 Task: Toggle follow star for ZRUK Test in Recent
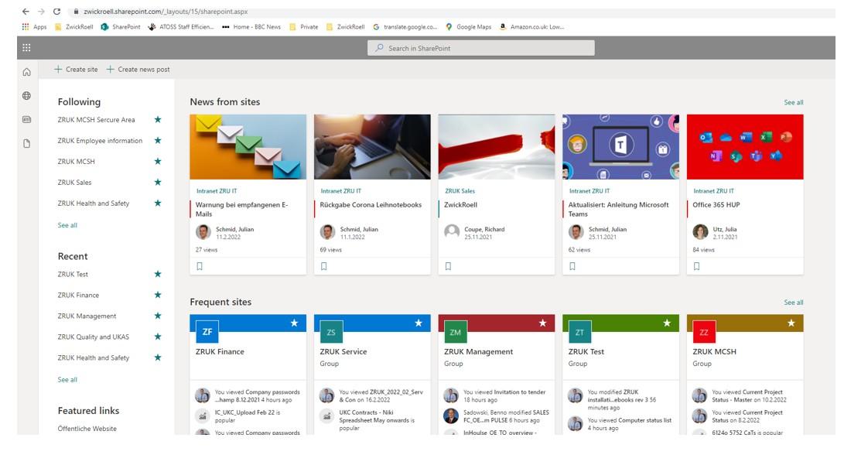[158, 274]
